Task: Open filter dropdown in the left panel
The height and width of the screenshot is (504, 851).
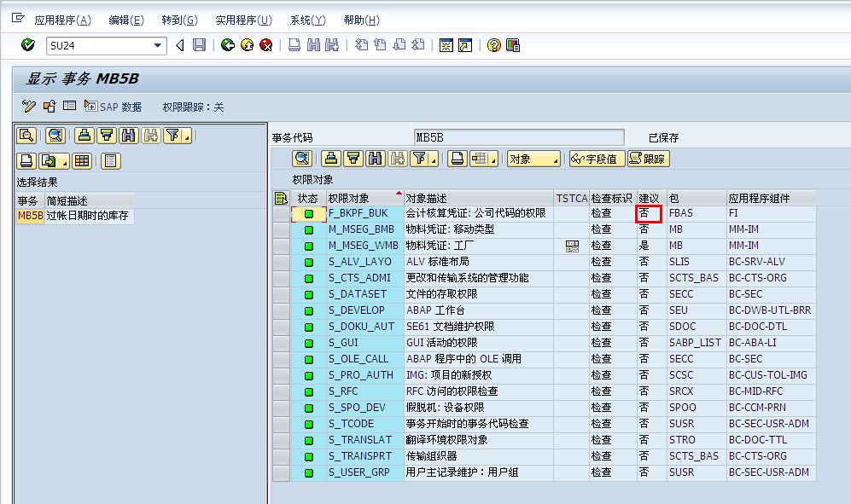Action: (178, 136)
